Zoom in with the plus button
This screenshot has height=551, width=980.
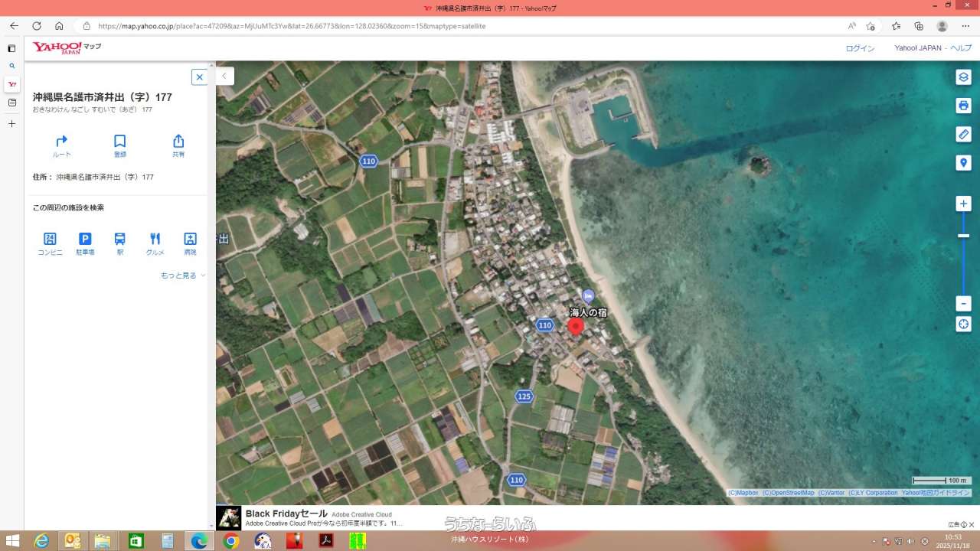(964, 204)
